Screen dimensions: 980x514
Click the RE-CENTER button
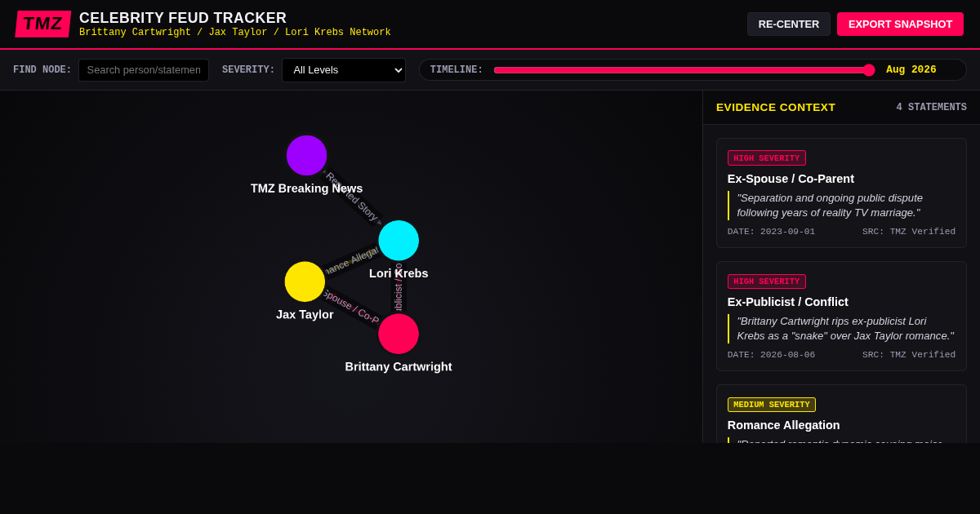coord(789,24)
